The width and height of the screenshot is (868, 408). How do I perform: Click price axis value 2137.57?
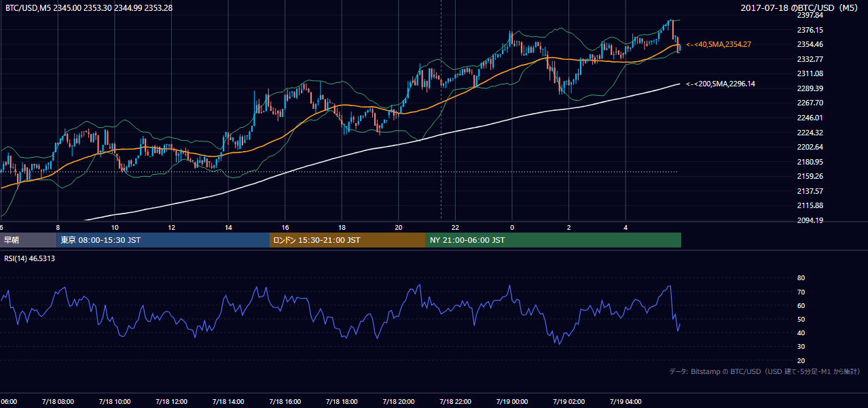tap(810, 191)
